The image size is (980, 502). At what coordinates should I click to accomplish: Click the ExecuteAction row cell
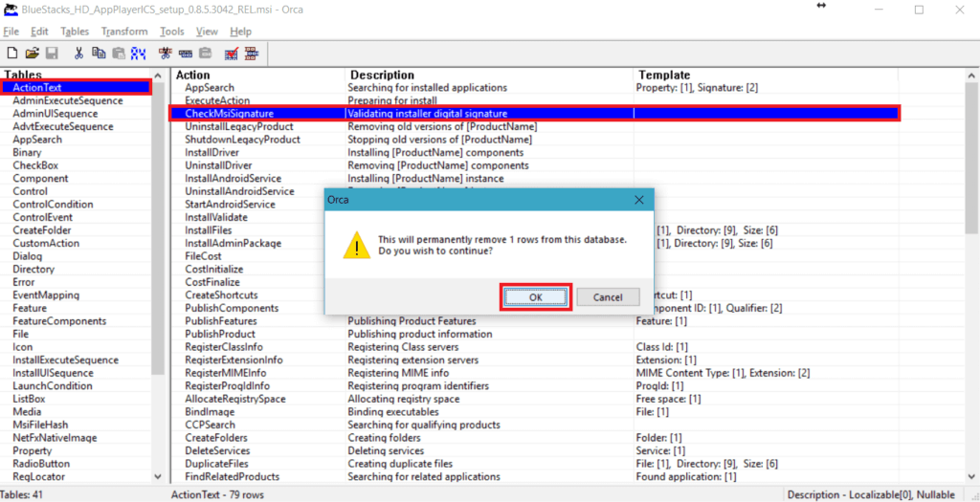(x=217, y=100)
